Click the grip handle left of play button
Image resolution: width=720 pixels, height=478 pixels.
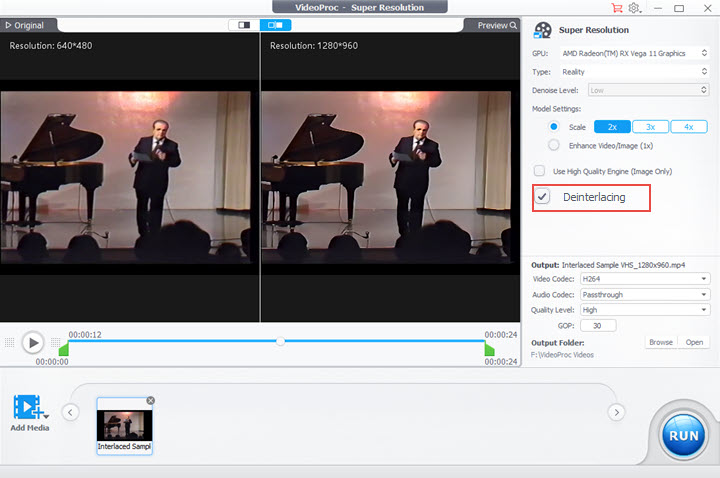pos(10,342)
